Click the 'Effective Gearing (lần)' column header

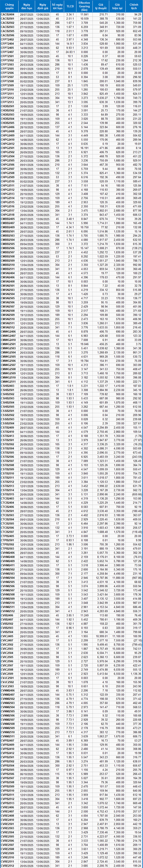(84, 6)
